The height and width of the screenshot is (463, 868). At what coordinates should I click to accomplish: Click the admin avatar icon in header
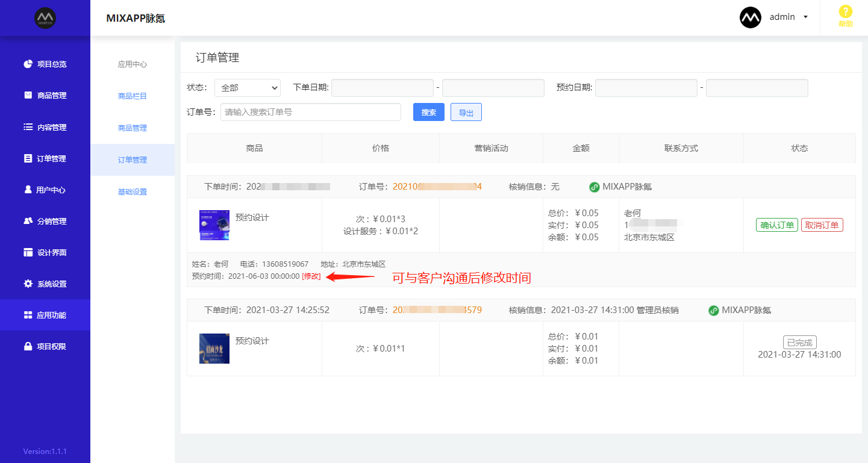coord(751,17)
